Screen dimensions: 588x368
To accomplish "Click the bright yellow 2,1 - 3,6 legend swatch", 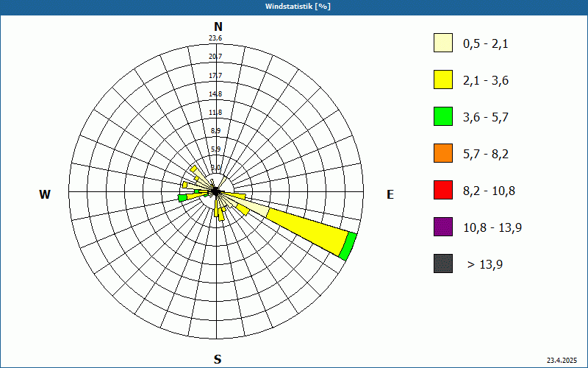I will point(443,79).
